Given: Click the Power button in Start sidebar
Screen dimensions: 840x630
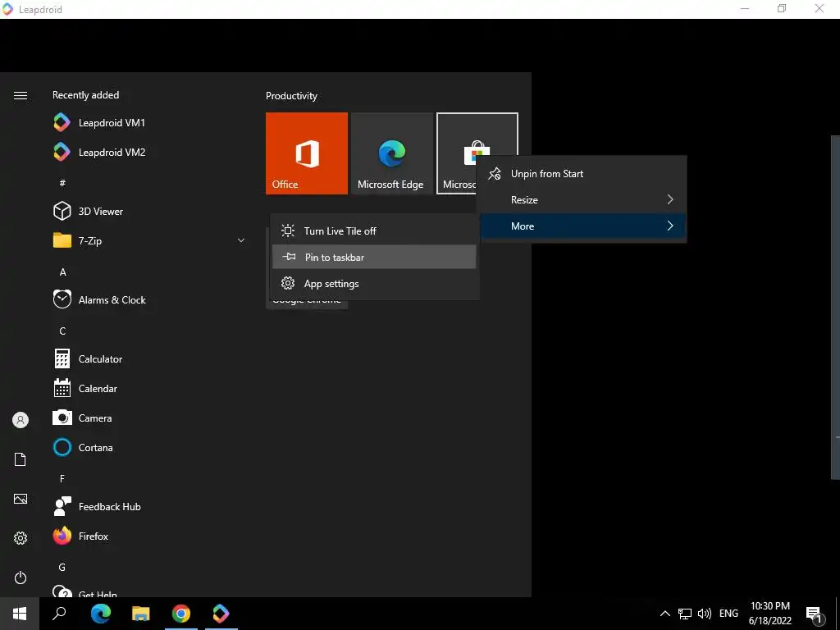Looking at the screenshot, I should 21,577.
